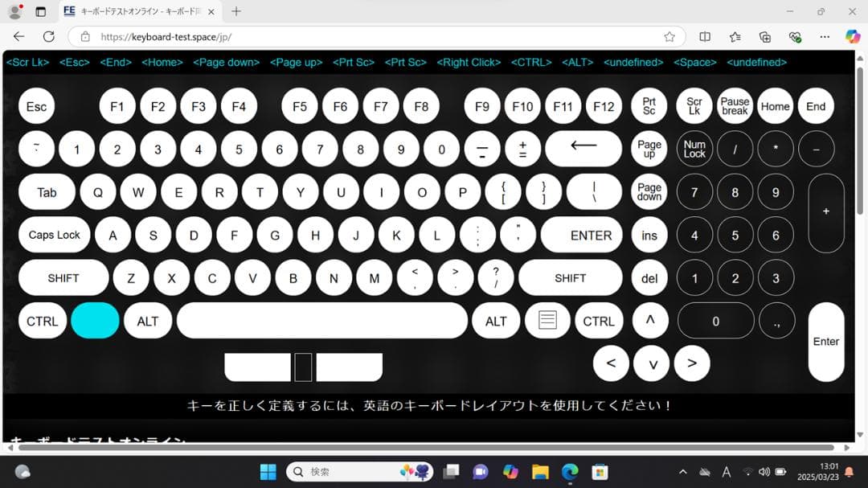The width and height of the screenshot is (868, 488).
Task: Toggle the Num Lock key on the numpad
Action: point(694,150)
